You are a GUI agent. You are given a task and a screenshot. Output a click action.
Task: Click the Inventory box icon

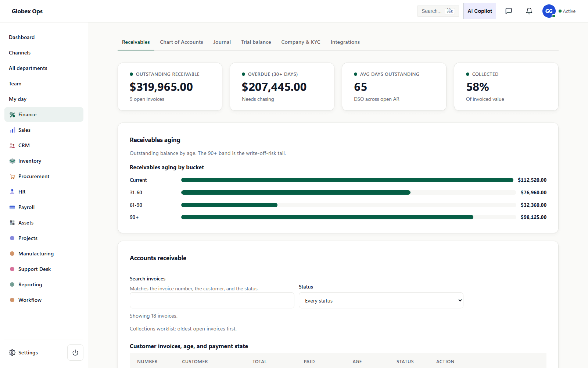pos(12,161)
